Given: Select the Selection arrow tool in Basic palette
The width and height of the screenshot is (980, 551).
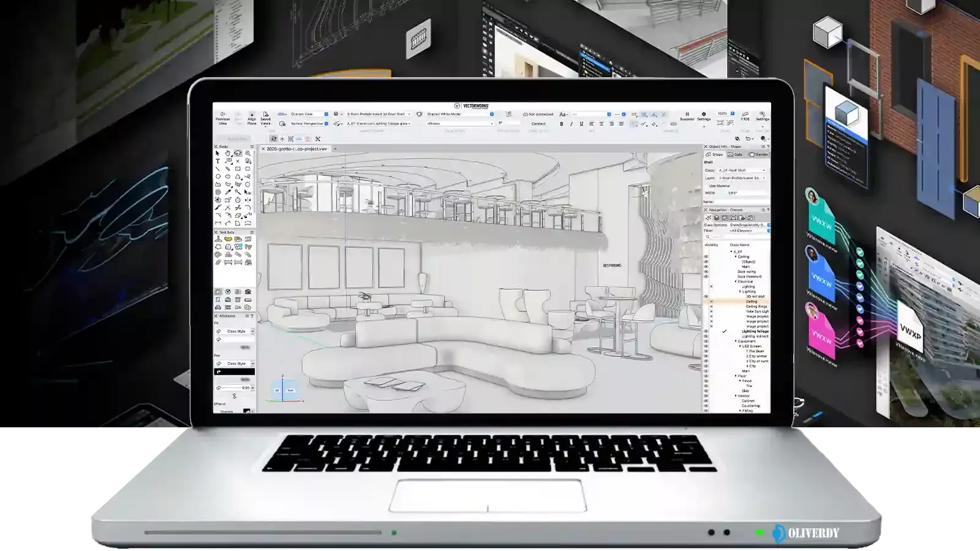Looking at the screenshot, I should (217, 154).
